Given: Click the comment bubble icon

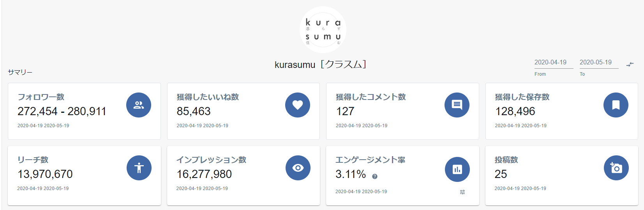Looking at the screenshot, I should coord(457,105).
